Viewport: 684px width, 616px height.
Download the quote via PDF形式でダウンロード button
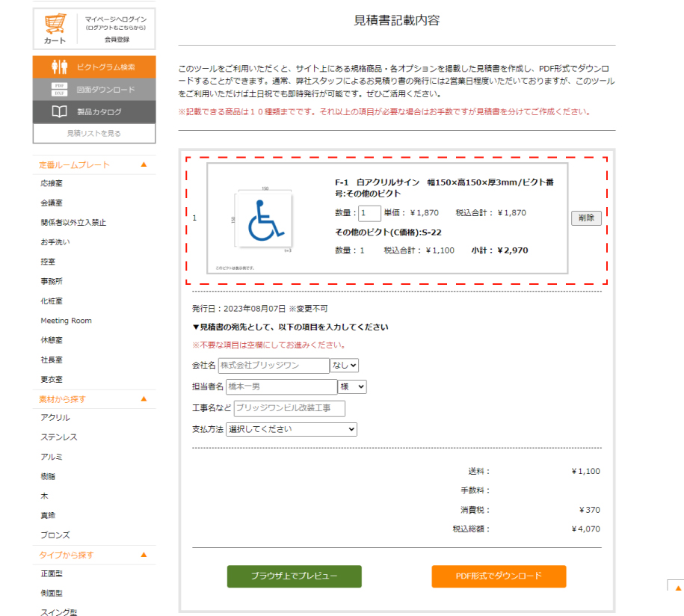point(499,576)
